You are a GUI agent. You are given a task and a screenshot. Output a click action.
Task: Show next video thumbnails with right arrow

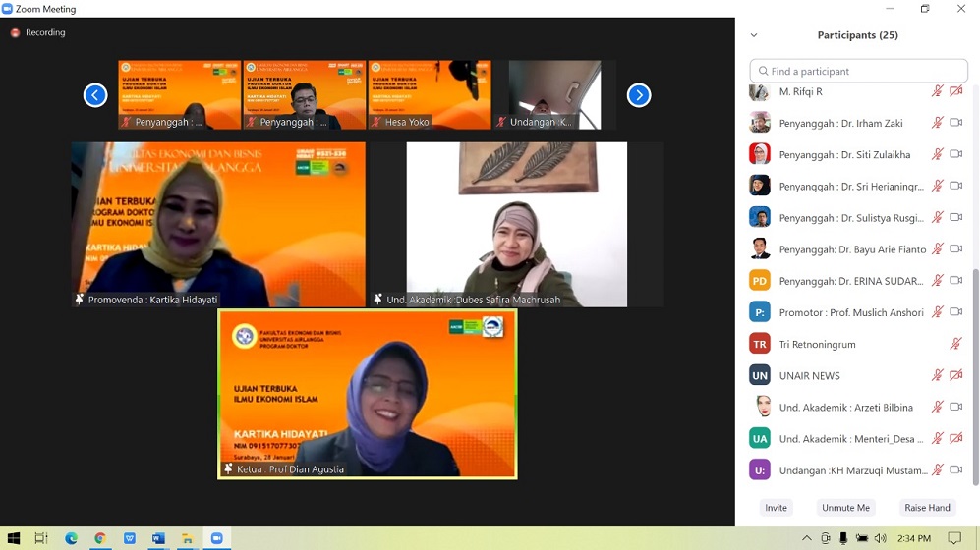(639, 95)
